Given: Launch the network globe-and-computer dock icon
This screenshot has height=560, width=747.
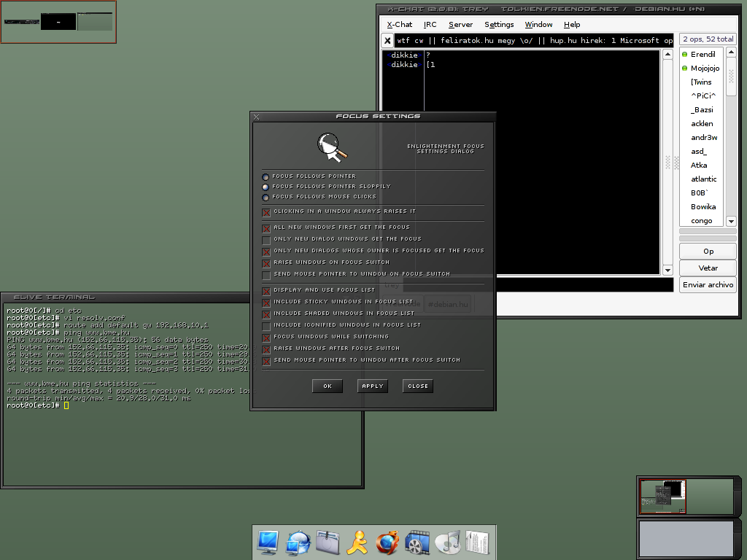Looking at the screenshot, I should [298, 542].
